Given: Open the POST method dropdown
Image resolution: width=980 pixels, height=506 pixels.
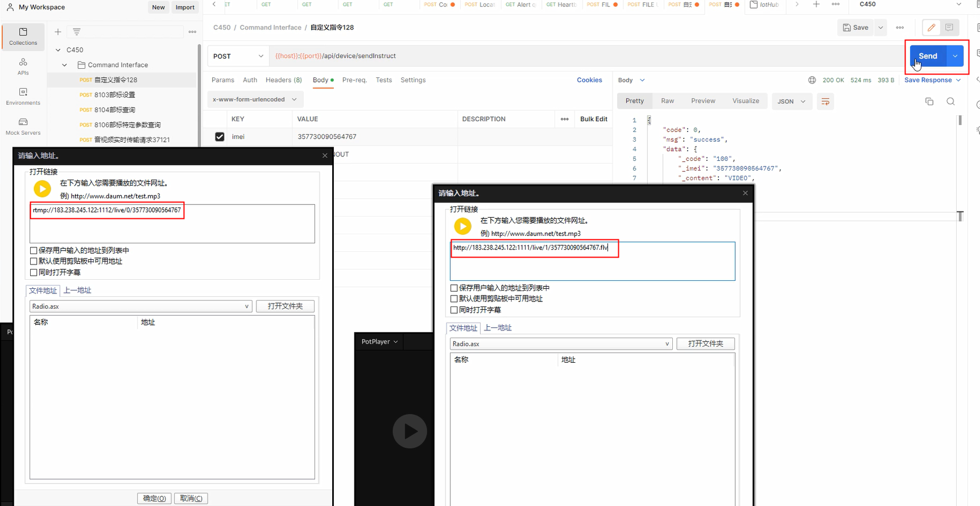Looking at the screenshot, I should click(x=238, y=56).
